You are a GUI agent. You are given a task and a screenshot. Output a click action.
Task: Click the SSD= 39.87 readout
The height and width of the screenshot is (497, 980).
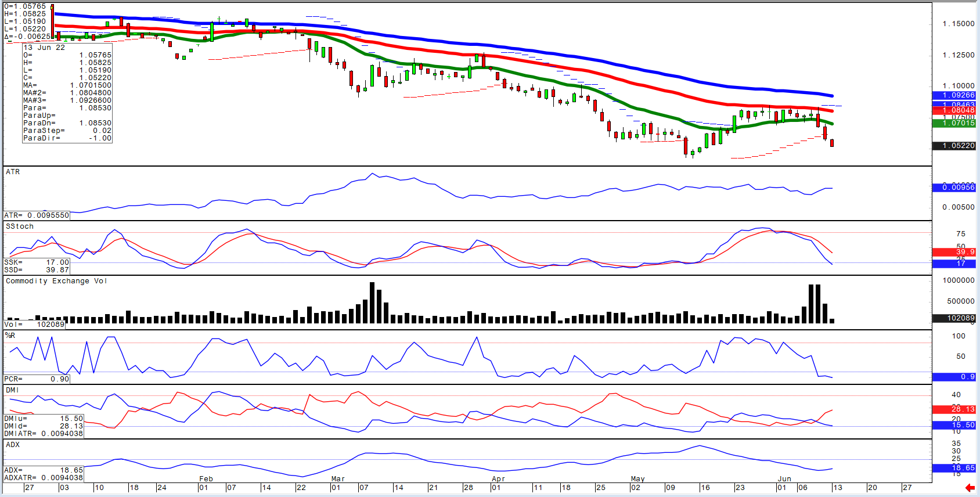click(37, 270)
